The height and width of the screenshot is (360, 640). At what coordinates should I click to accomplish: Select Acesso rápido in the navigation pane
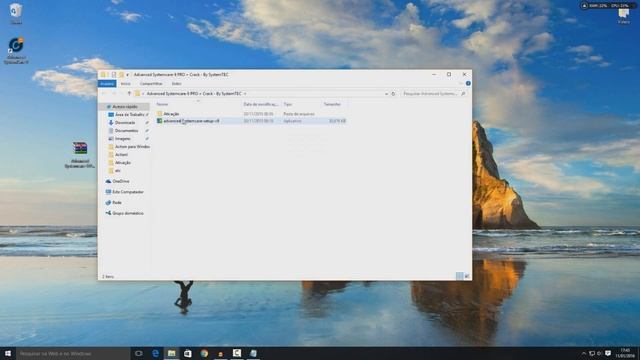(x=124, y=107)
